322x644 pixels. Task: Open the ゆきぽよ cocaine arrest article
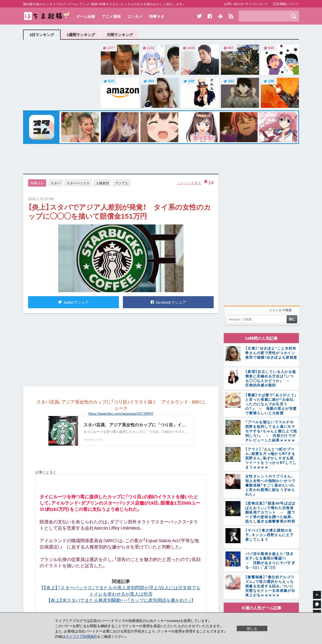261,355
